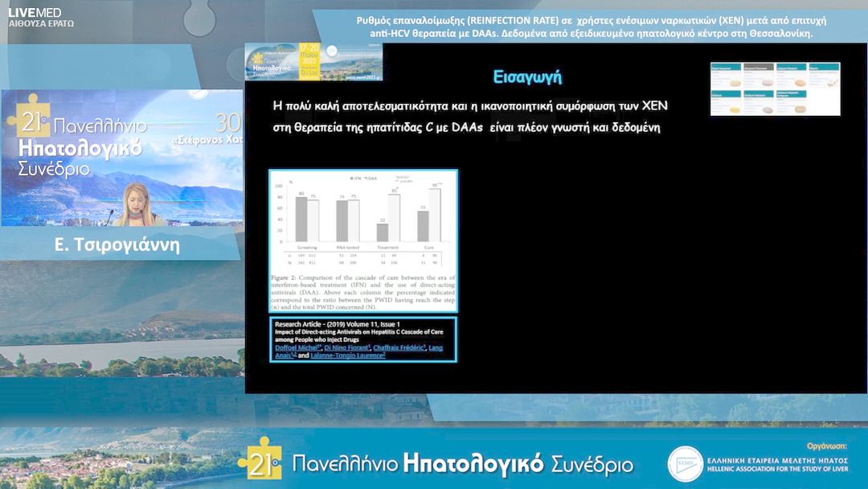Screen dimensions: 868x489
Task: Click the Hellenic Association for Study of Liver text
Action: [x=778, y=470]
